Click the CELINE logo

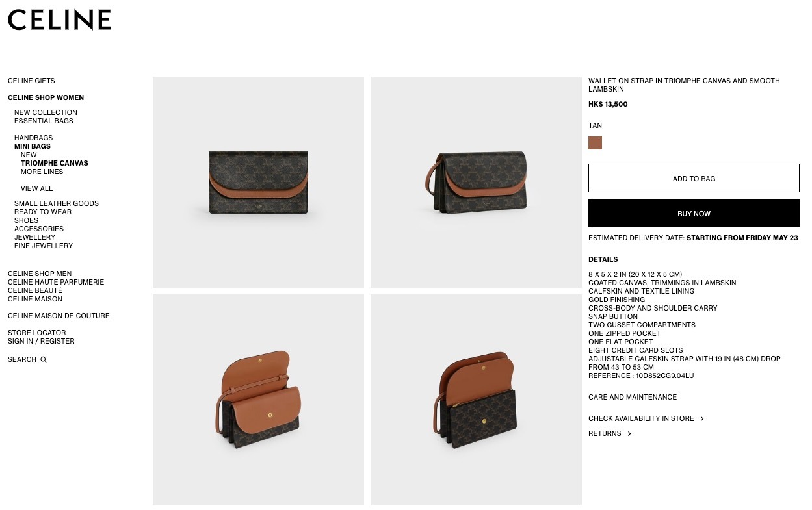pos(59,19)
